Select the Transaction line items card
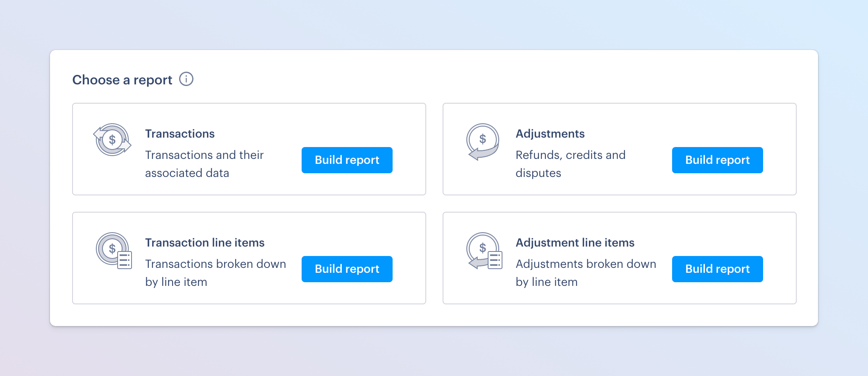 249,258
